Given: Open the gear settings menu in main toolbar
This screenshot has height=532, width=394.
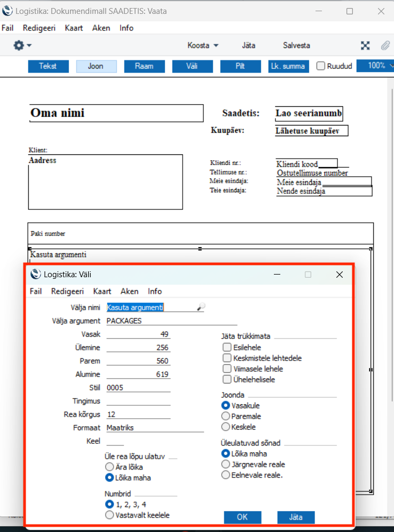Looking at the screenshot, I should 19,45.
